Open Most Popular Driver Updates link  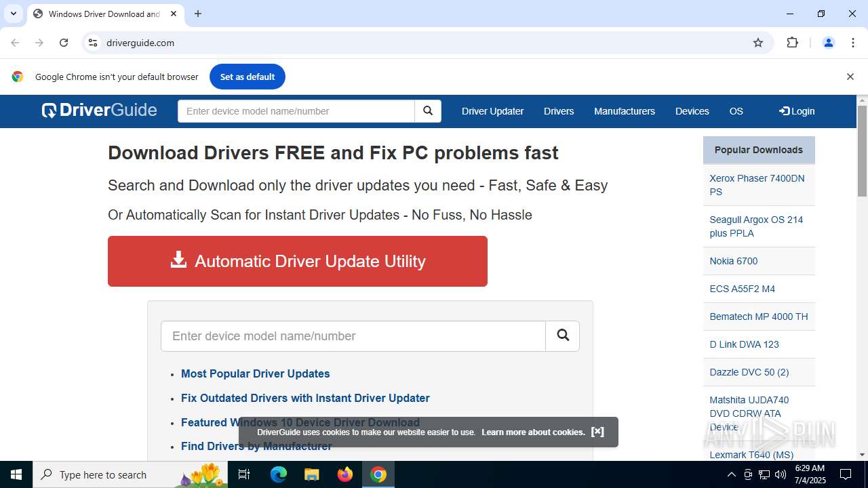click(255, 373)
